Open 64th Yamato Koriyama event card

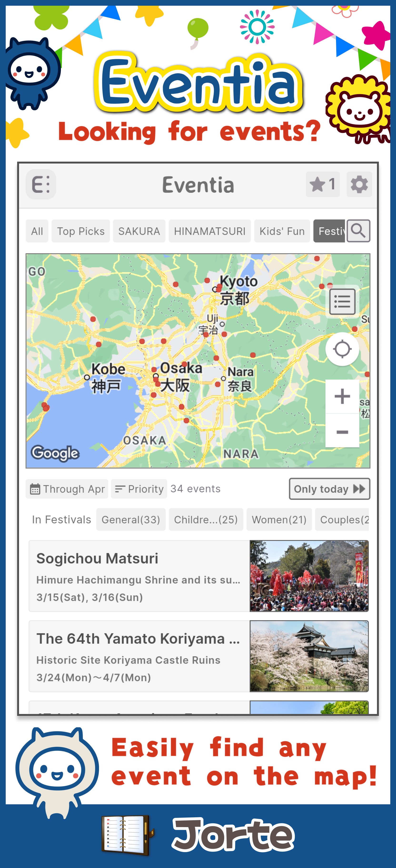point(139,656)
